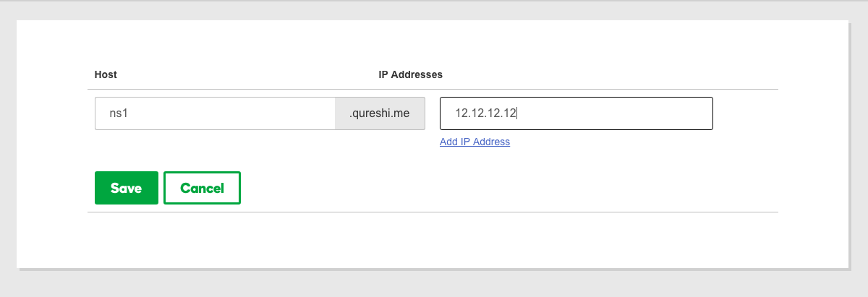Viewport: 868px width, 297px height.
Task: Select the host name field containing ns1
Action: [214, 113]
